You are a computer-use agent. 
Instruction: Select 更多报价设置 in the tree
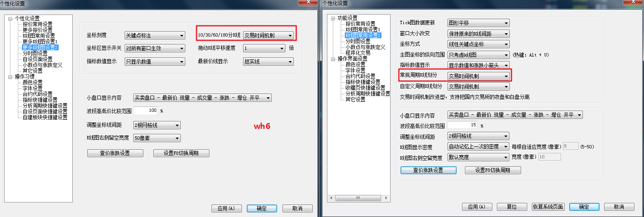(x=37, y=30)
